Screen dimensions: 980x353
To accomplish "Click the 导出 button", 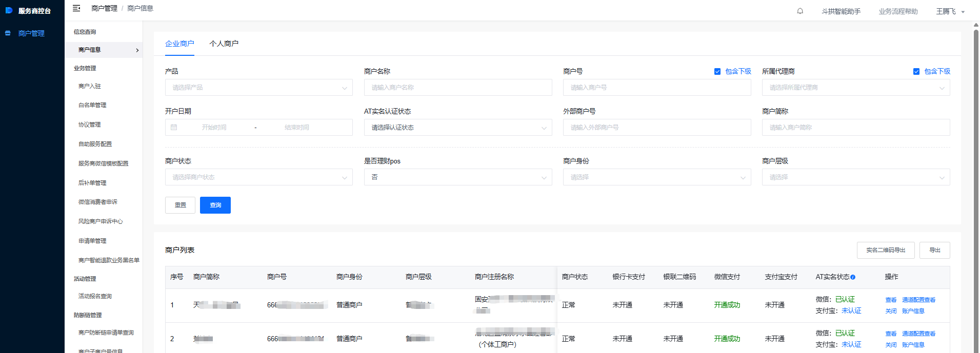I will (x=935, y=250).
